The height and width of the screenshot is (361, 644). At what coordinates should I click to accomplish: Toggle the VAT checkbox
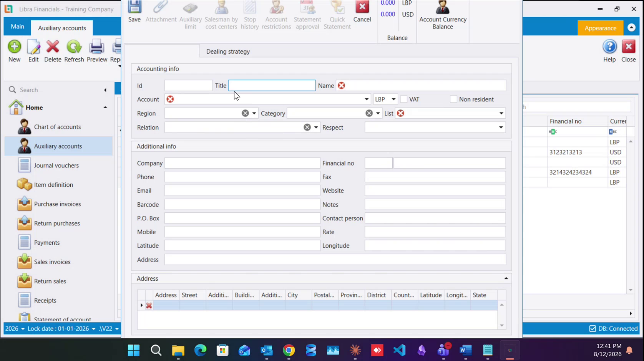pos(403,99)
